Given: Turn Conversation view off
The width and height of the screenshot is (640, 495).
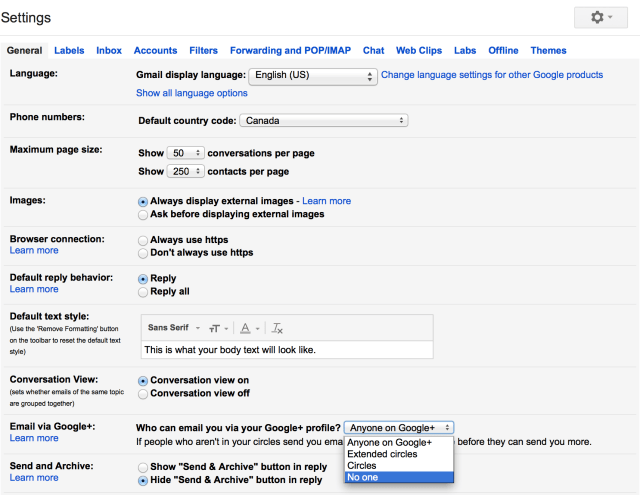Looking at the screenshot, I should (x=143, y=394).
